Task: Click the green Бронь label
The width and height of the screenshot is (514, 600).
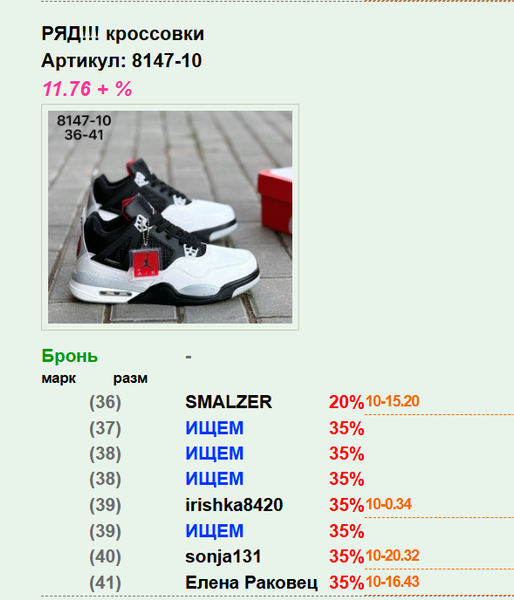Action: pos(70,356)
